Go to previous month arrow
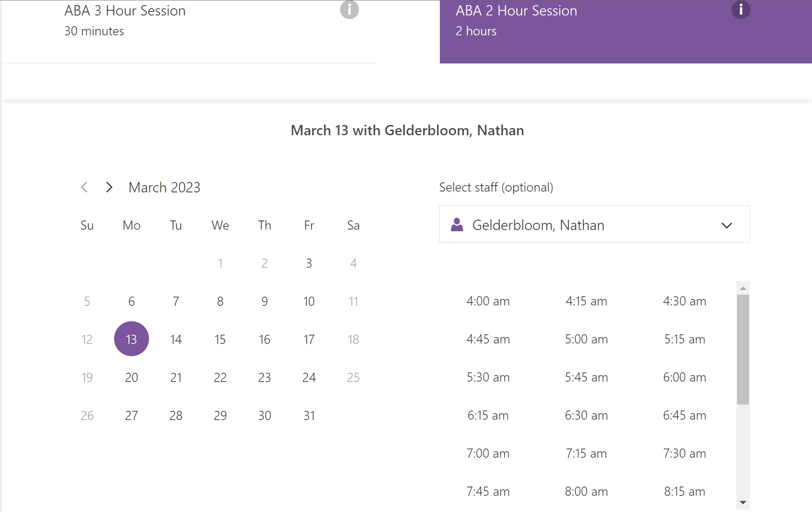The height and width of the screenshot is (512, 812). coord(84,187)
